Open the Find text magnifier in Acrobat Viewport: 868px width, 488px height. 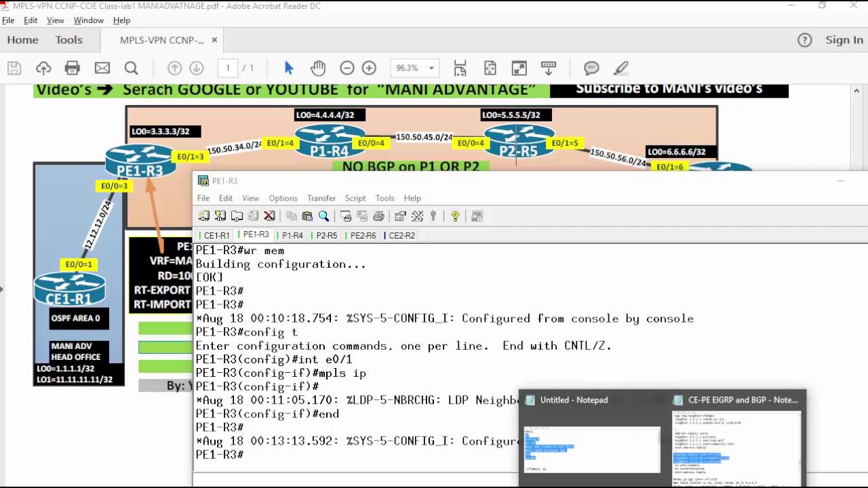(x=131, y=68)
